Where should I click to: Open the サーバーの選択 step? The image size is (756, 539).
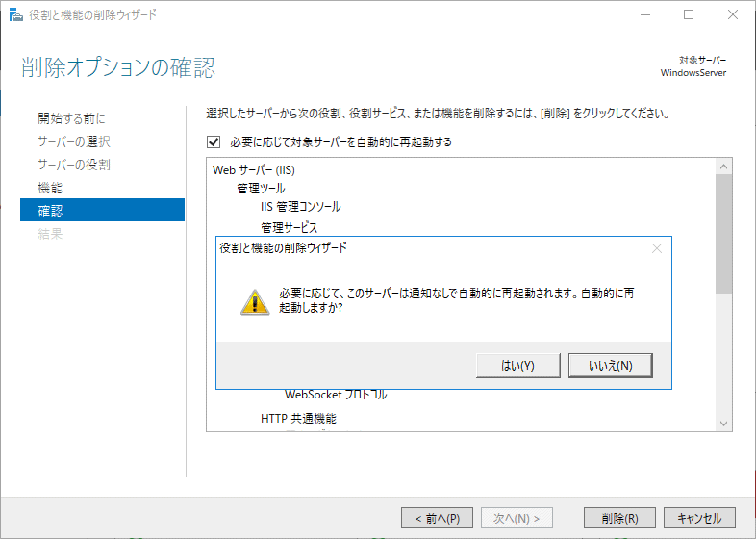tap(74, 141)
